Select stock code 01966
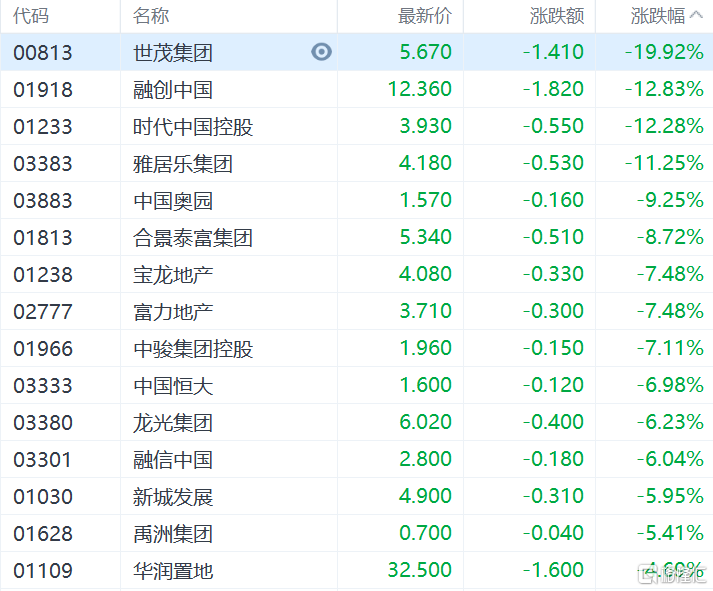This screenshot has width=713, height=591. [x=43, y=349]
